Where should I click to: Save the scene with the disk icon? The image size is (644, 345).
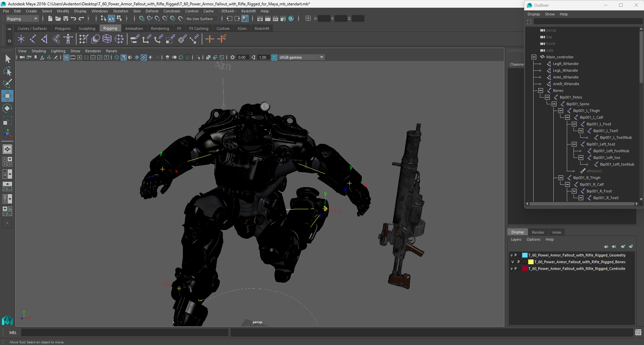[66, 19]
